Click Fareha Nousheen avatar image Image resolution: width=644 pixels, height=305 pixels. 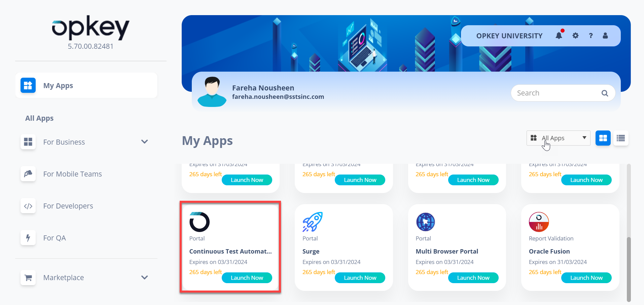click(x=212, y=91)
